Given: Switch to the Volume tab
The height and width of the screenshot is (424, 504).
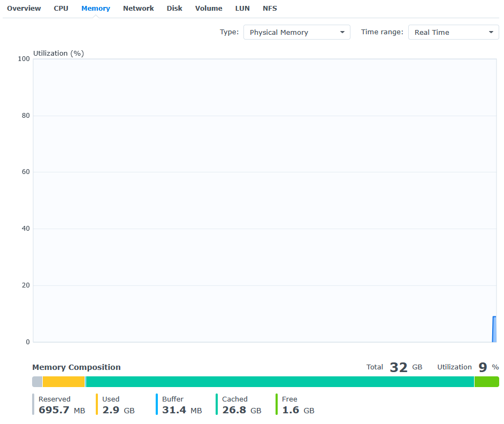Looking at the screenshot, I should pyautogui.click(x=209, y=9).
